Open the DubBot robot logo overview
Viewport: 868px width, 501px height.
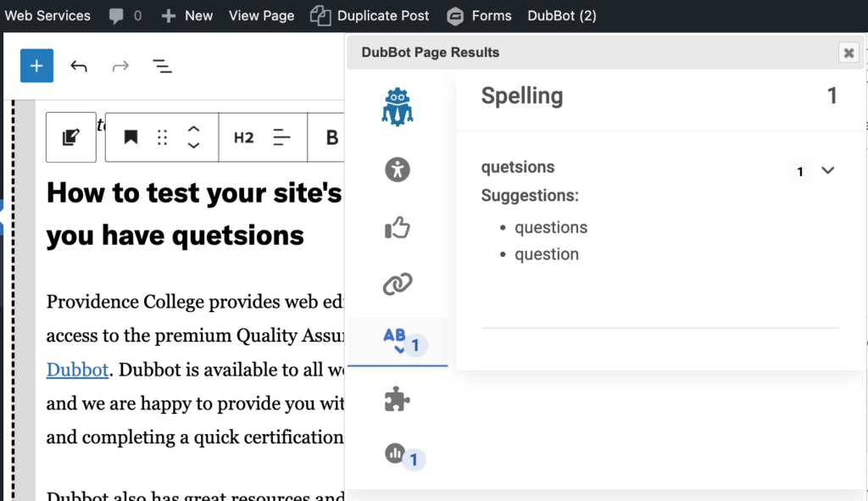tap(398, 107)
